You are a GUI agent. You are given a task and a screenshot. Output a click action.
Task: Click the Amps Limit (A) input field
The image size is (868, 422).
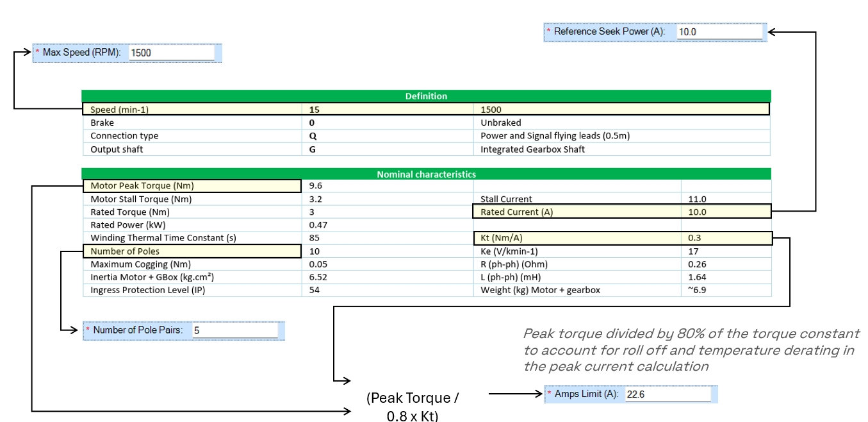coord(668,394)
